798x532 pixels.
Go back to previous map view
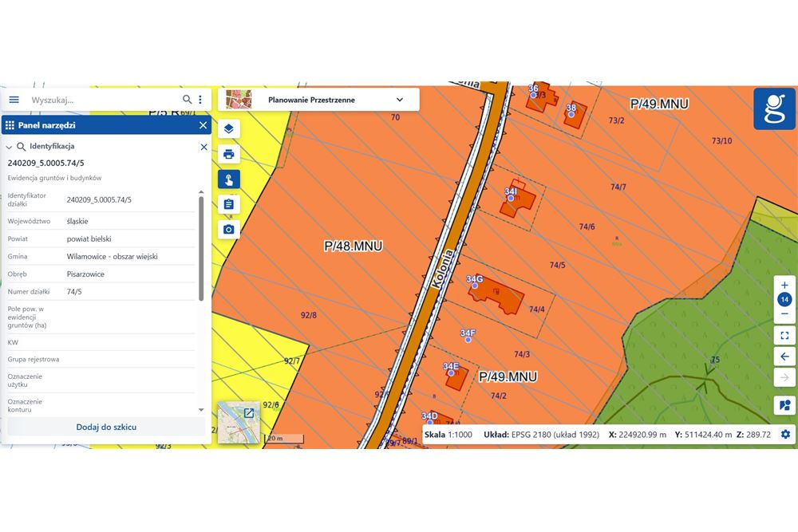(x=784, y=356)
